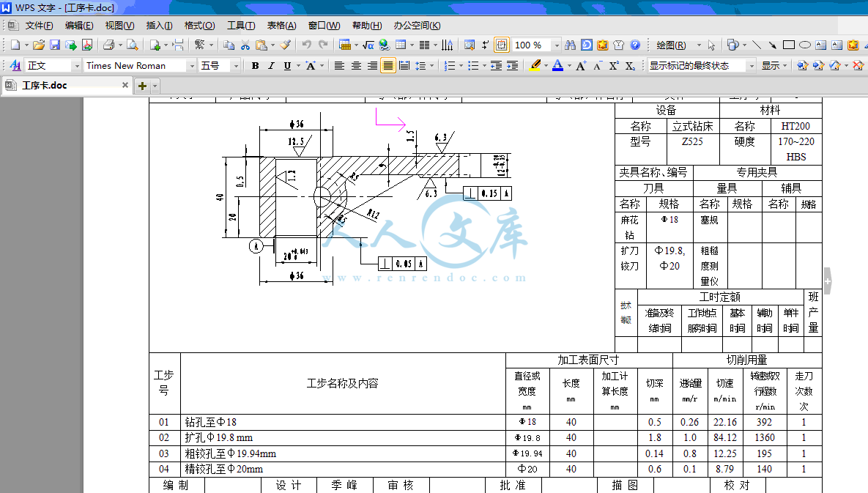Expand the 显示标记的最终状态 dropdown

752,65
